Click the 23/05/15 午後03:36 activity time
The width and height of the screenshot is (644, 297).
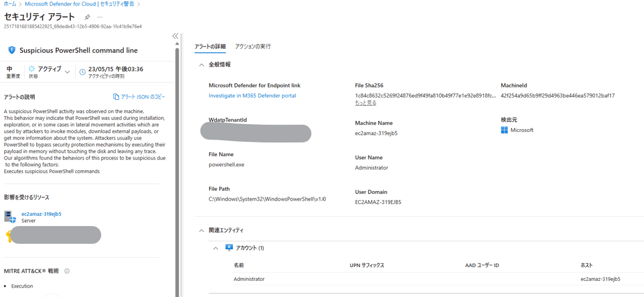pyautogui.click(x=116, y=69)
